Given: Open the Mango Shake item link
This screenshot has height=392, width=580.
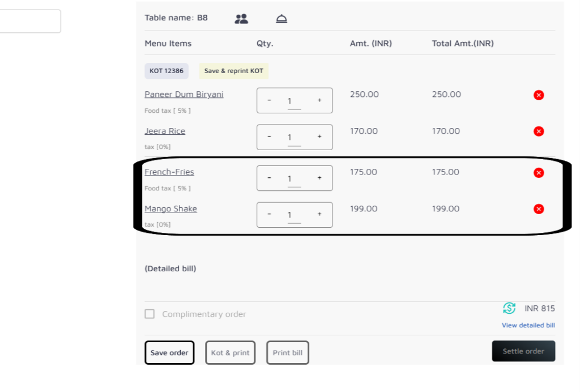Looking at the screenshot, I should tap(170, 209).
